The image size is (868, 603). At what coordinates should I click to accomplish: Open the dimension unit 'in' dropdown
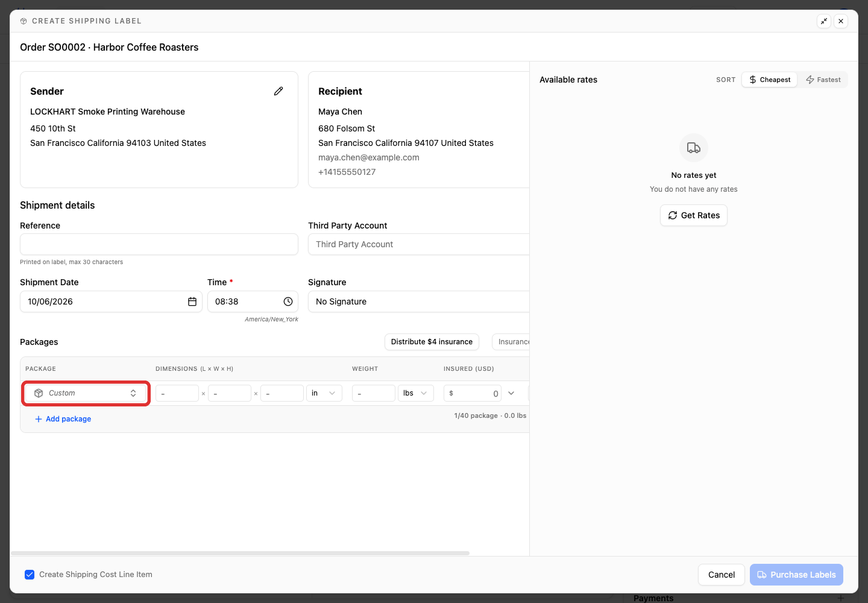324,393
